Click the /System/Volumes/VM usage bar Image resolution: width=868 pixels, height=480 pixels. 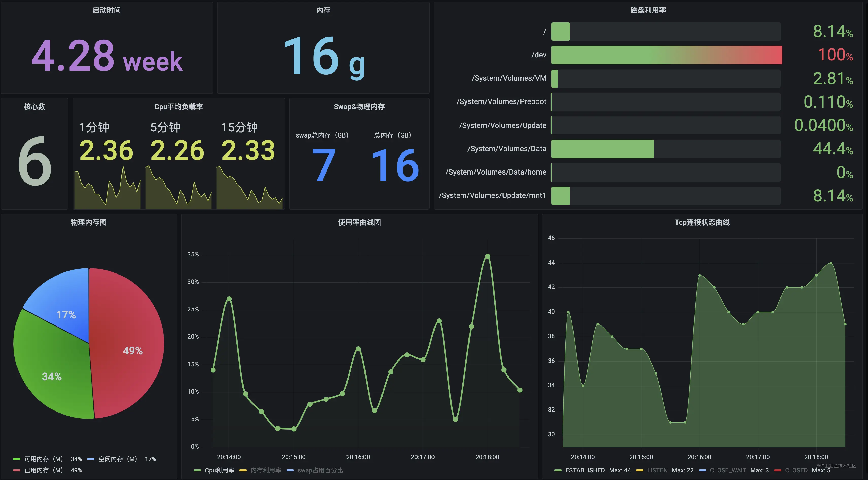pos(555,79)
